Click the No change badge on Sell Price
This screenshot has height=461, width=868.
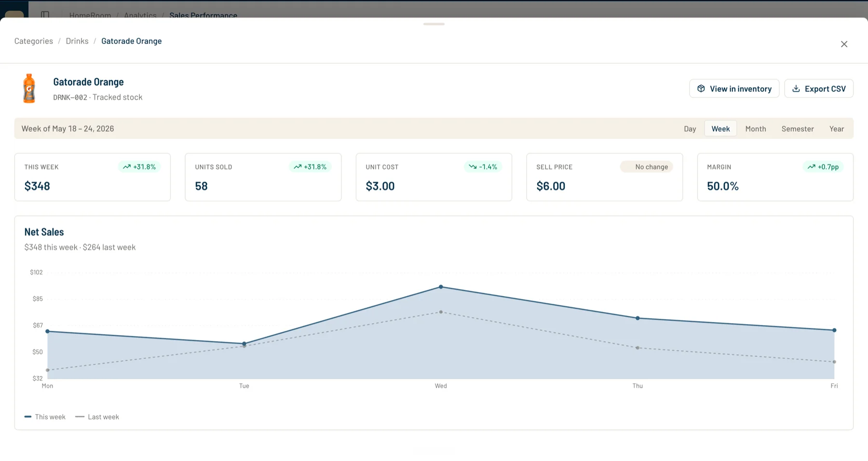point(647,167)
